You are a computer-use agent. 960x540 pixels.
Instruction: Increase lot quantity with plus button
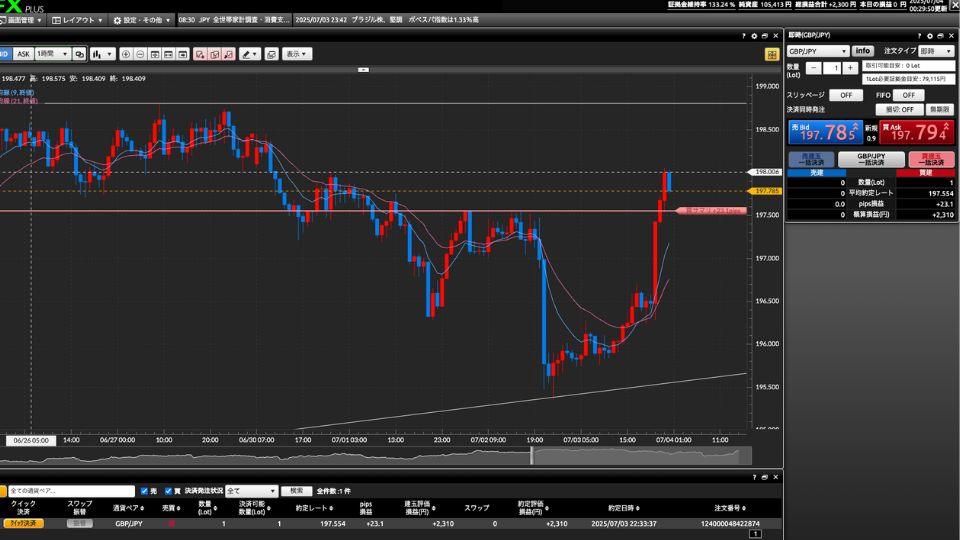click(850, 68)
